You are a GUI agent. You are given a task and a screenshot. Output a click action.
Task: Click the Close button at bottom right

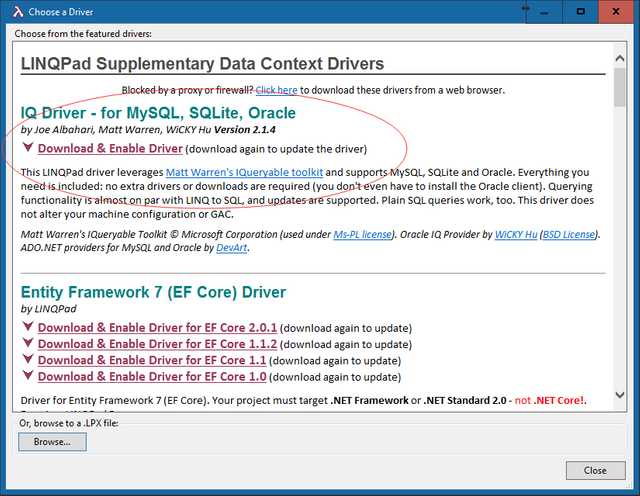coord(596,470)
